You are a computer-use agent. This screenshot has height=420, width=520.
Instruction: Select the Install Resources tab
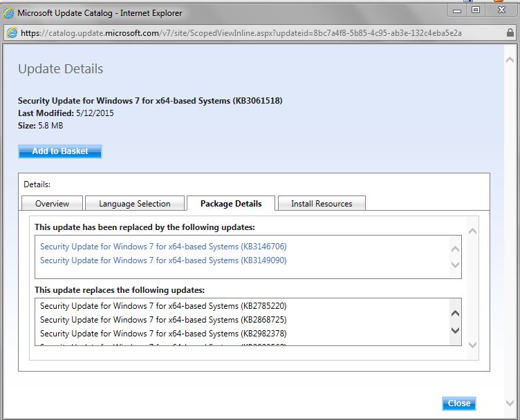[322, 203]
